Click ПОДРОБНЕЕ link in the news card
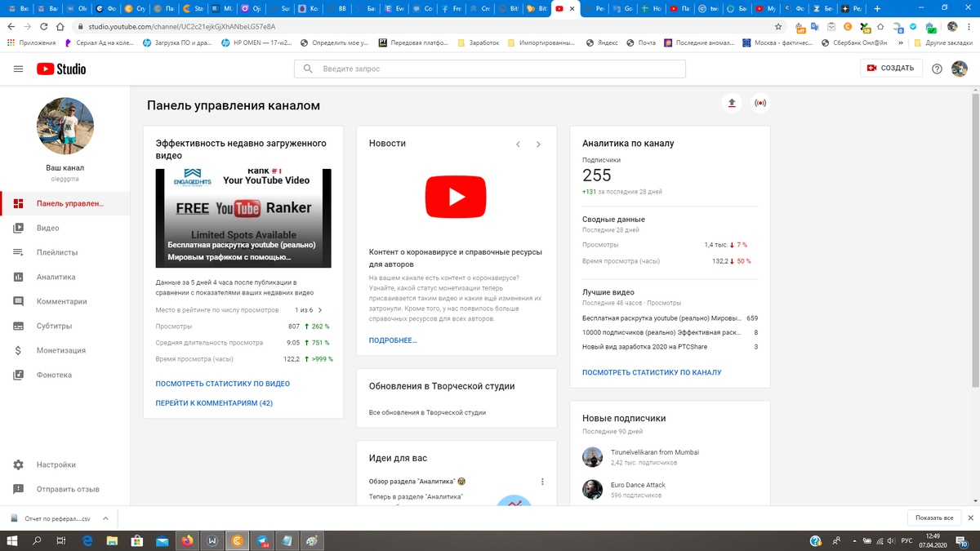This screenshot has height=551, width=980. pos(393,340)
